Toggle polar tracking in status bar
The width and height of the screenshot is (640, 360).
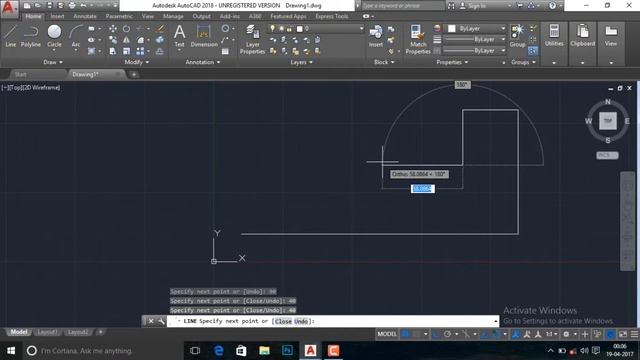click(447, 334)
